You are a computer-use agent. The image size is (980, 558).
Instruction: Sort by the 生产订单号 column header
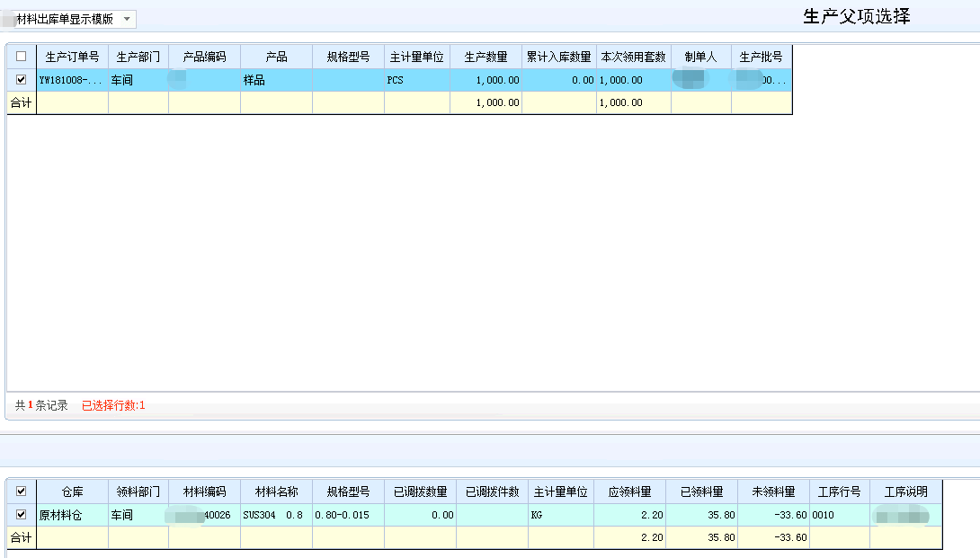click(x=72, y=57)
